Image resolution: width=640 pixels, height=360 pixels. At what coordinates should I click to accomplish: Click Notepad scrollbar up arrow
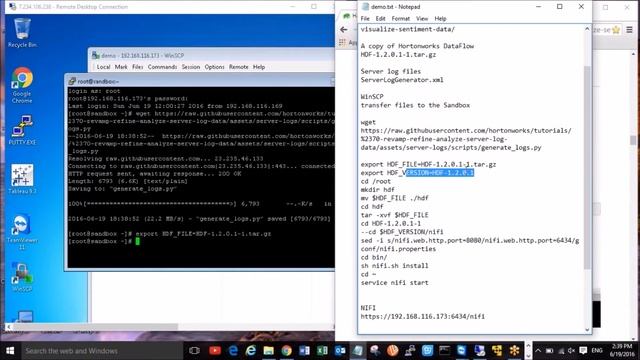(x=587, y=29)
